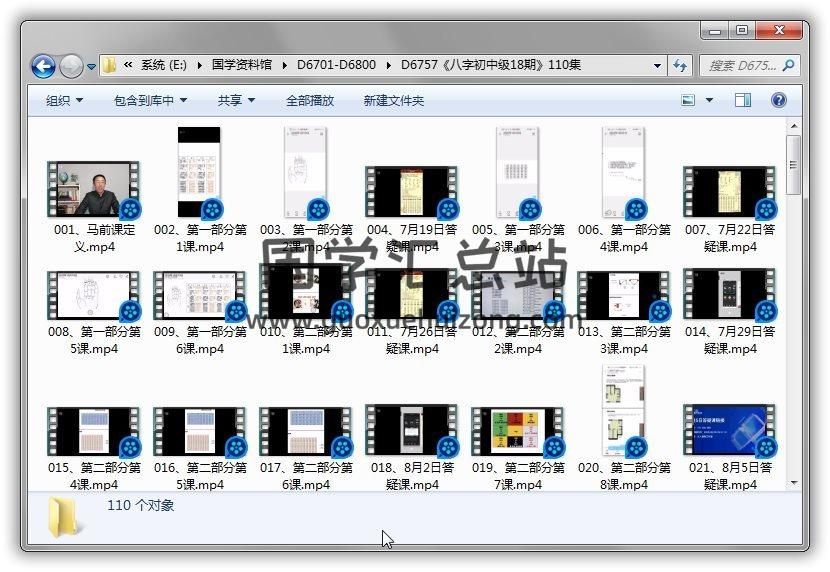Click the vertical scrollbar down arrow
This screenshot has height=572, width=830.
[x=794, y=483]
